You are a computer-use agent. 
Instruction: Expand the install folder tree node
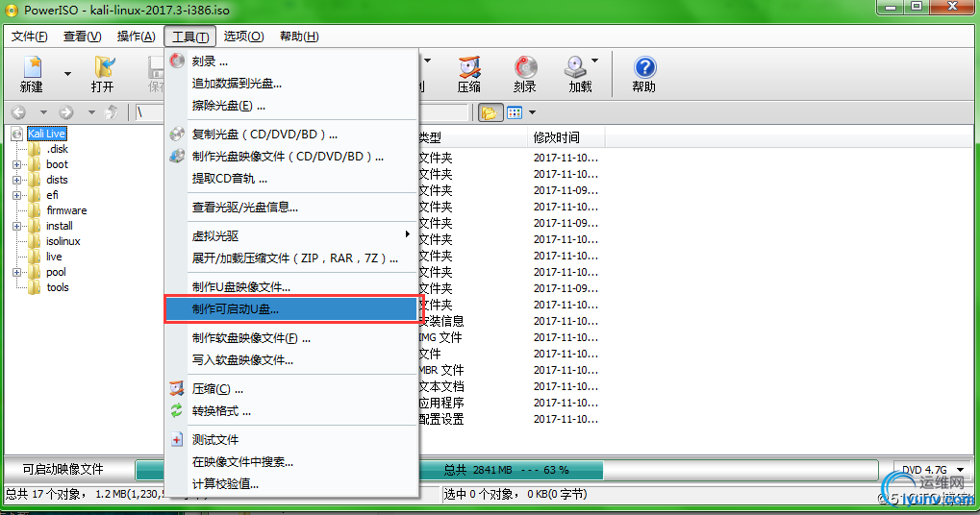17,226
